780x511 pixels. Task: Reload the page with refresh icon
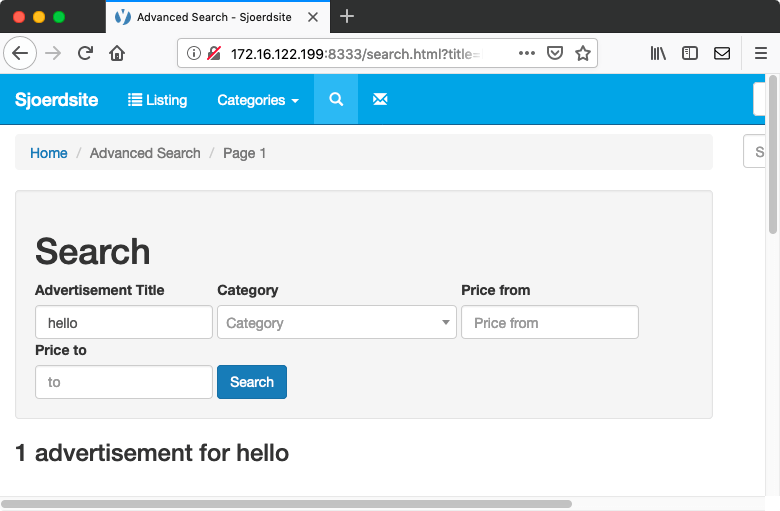tap(86, 53)
